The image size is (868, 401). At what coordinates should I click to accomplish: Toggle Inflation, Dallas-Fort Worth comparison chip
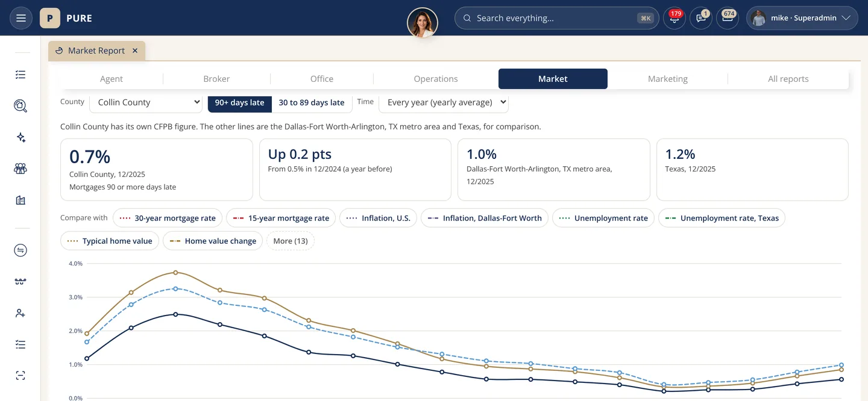(485, 218)
